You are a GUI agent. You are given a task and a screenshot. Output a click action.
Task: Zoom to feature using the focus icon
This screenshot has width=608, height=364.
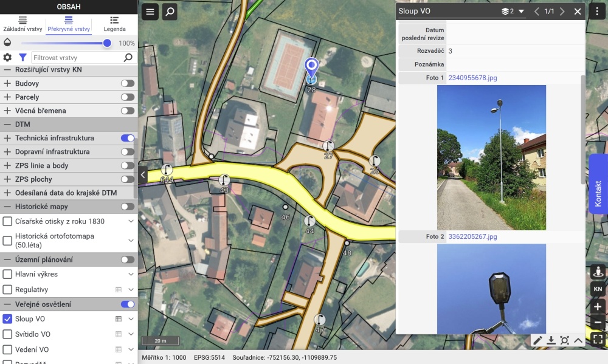tap(565, 340)
